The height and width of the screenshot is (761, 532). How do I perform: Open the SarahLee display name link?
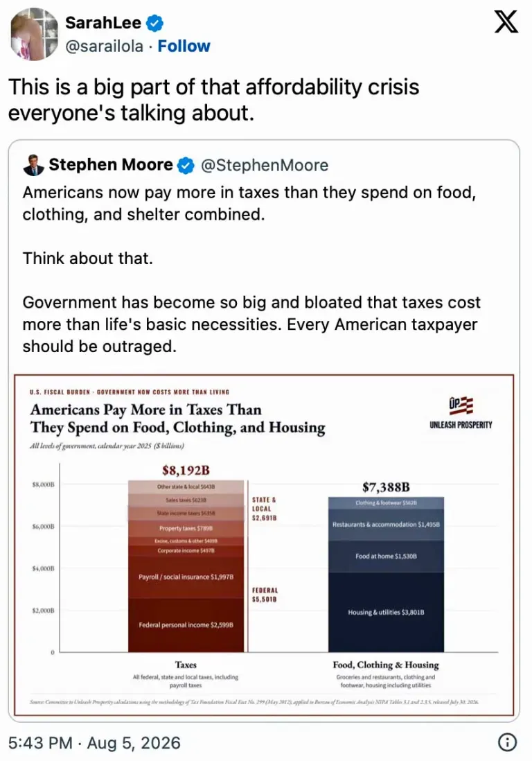103,23
